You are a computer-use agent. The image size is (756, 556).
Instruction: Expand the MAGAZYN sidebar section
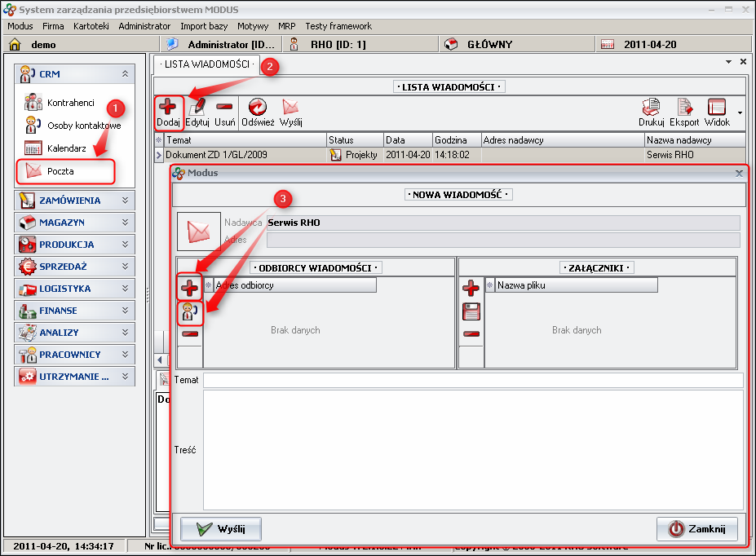pyautogui.click(x=70, y=222)
